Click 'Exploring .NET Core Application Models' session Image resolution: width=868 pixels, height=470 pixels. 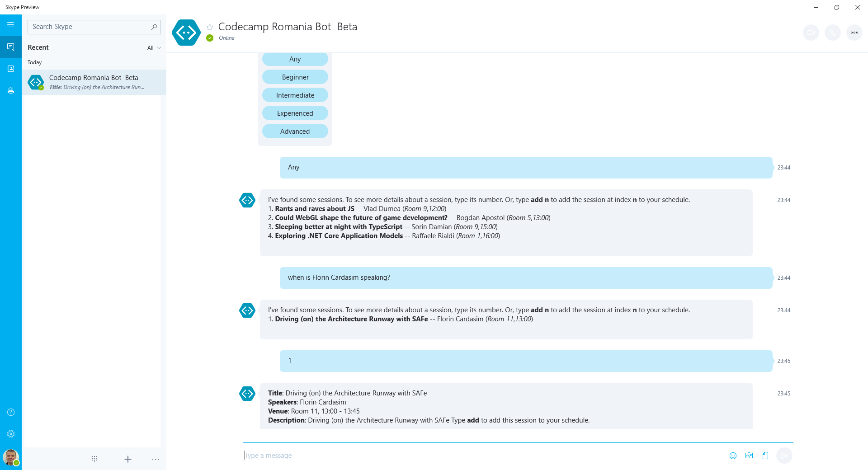coord(339,236)
